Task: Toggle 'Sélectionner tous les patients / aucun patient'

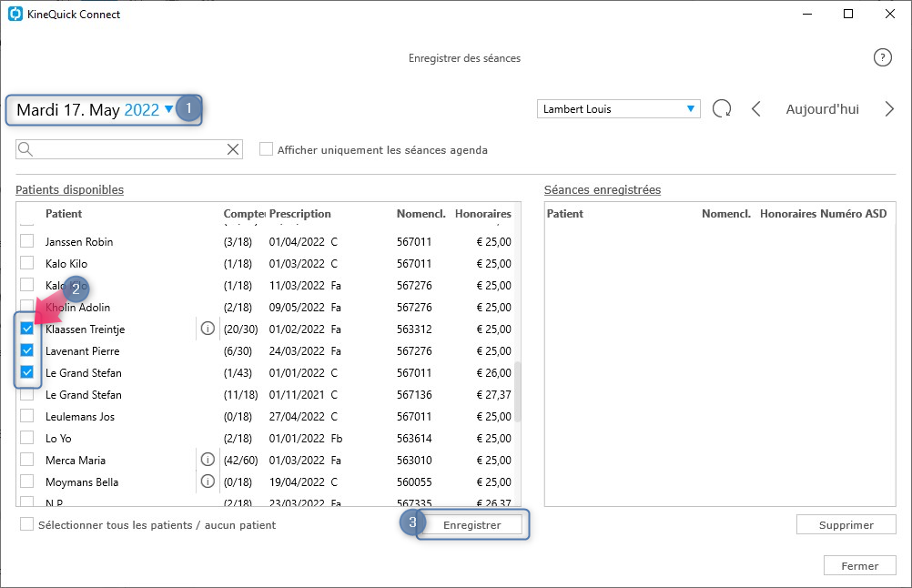Action: point(26,524)
